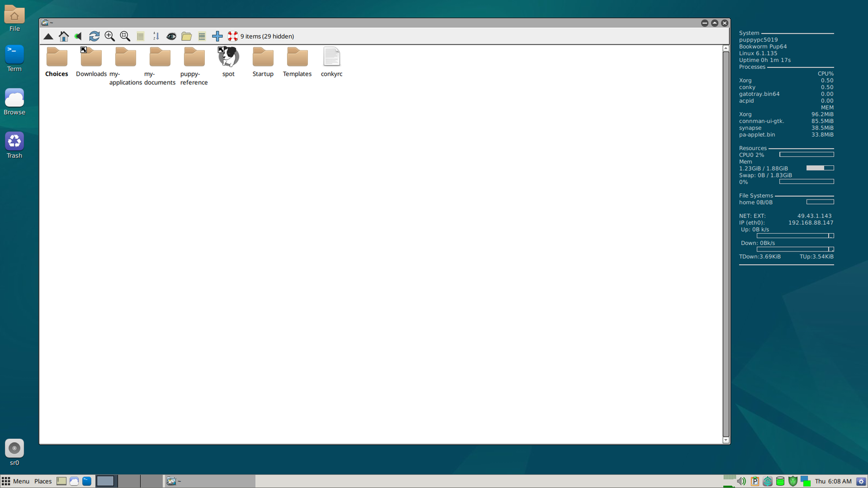This screenshot has height=488, width=868.
Task: Launch the Term desktop icon
Action: pos(14,58)
